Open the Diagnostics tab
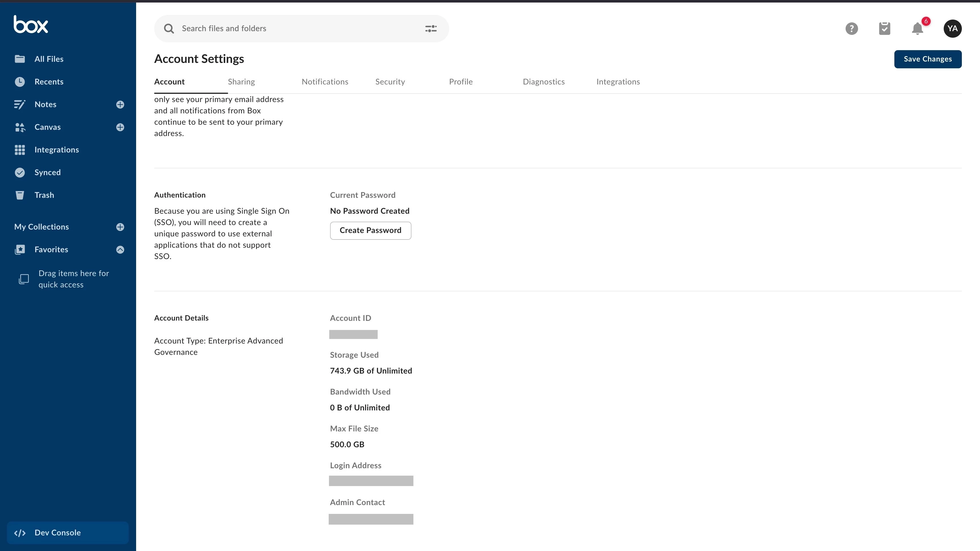The width and height of the screenshot is (980, 551). pos(543,82)
